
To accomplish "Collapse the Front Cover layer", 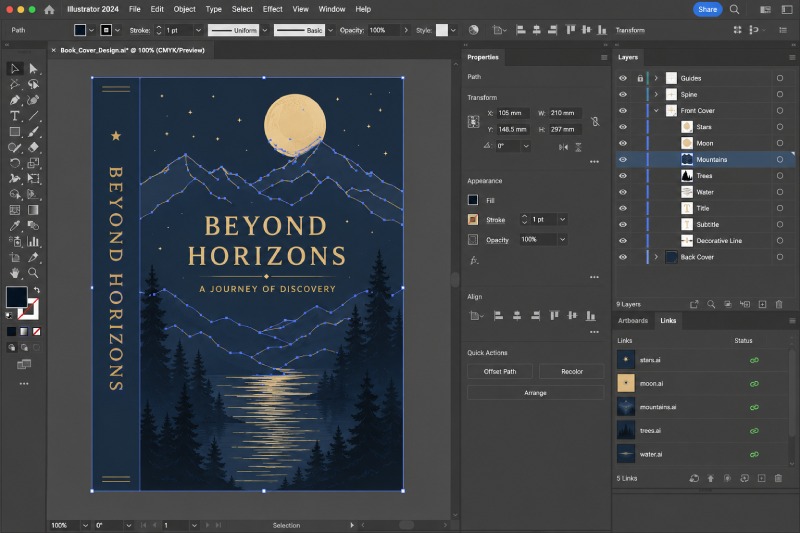I will tap(656, 111).
